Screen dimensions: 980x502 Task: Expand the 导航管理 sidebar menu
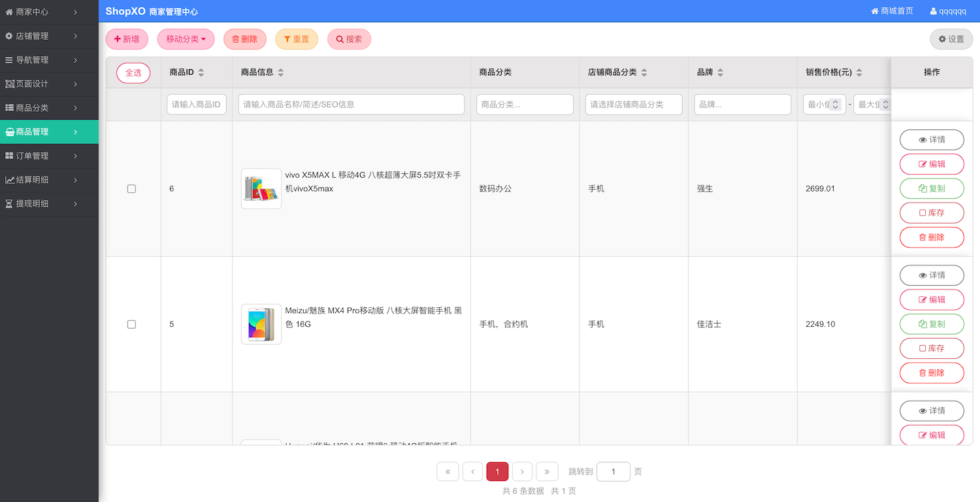[x=49, y=60]
